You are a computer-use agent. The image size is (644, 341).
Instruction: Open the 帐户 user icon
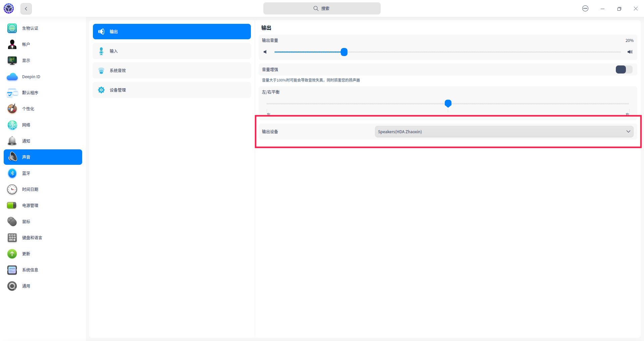(x=12, y=44)
